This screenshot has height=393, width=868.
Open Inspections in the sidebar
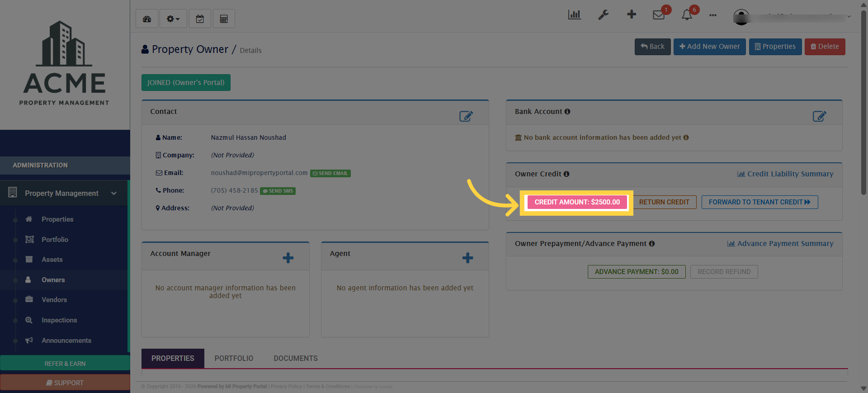pos(59,320)
